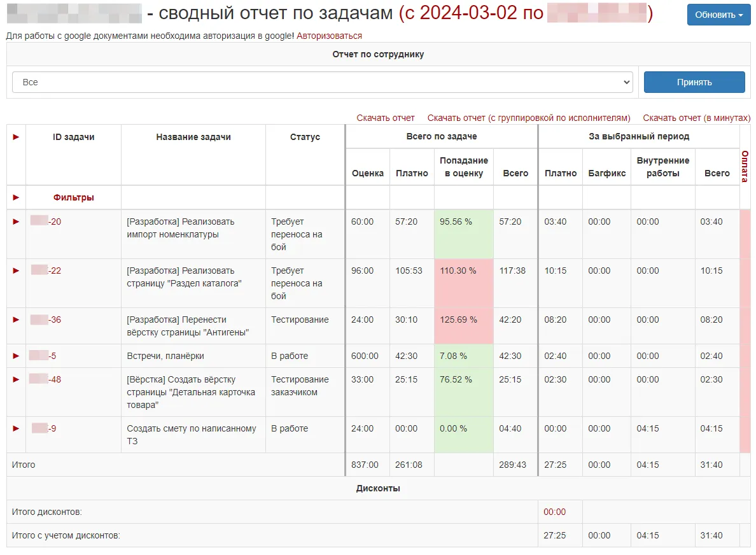Expand the row for task ending -20
Screen dimensions: 756x555
point(15,221)
